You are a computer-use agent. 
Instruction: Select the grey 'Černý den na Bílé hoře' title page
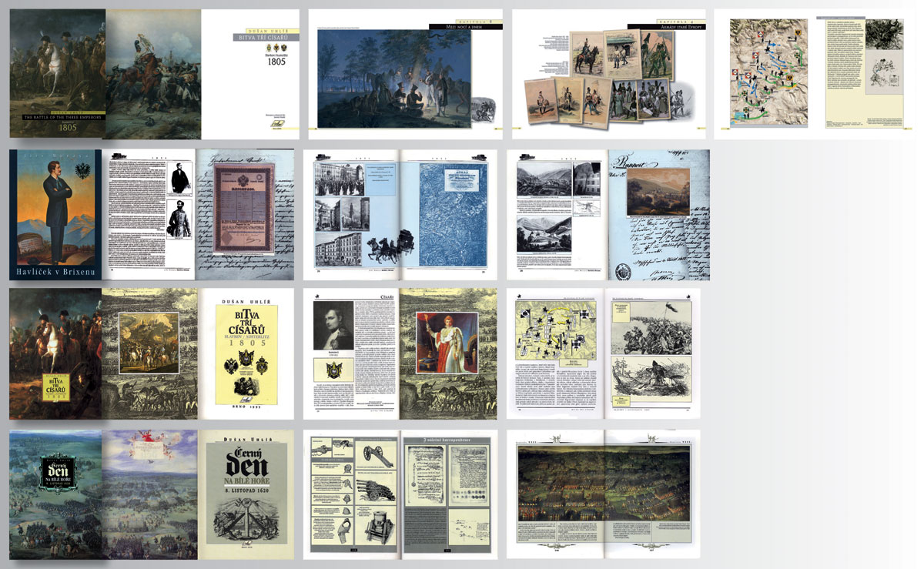[246, 494]
